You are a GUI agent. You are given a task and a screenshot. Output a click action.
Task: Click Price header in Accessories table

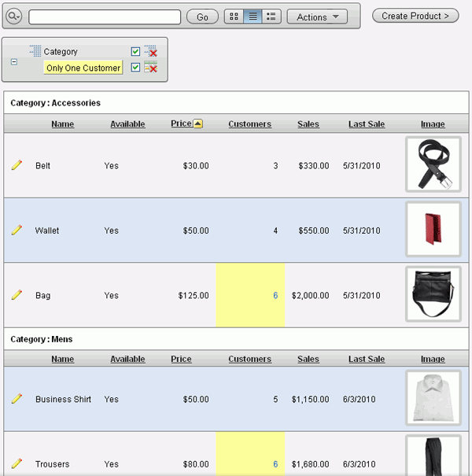click(181, 124)
